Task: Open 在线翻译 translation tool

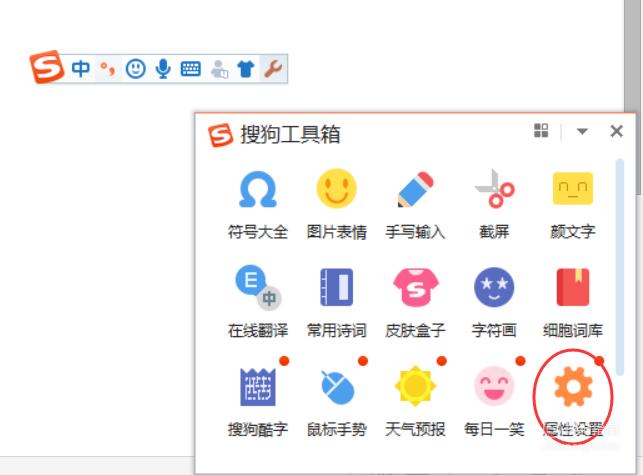Action: coord(258,302)
